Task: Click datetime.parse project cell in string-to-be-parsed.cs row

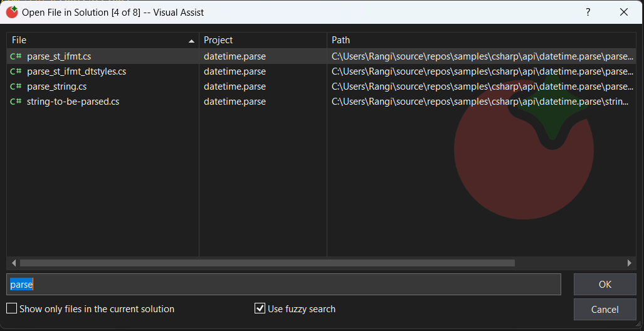Action: coord(235,102)
